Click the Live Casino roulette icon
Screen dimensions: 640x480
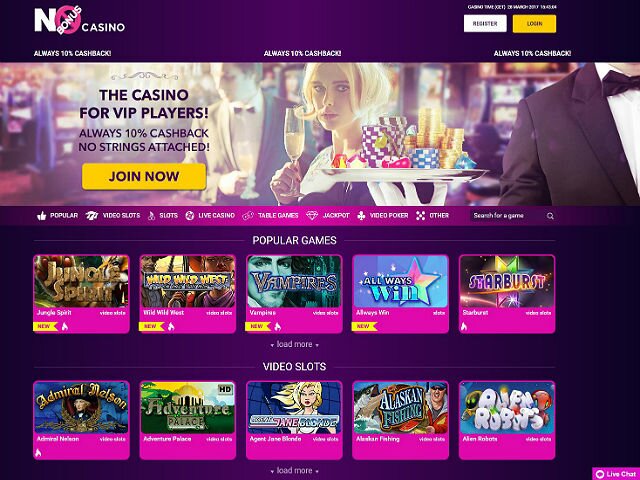[x=190, y=216]
